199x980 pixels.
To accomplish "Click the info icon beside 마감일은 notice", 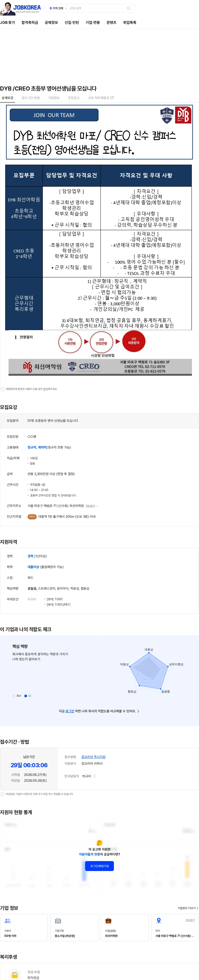I will pyautogui.click(x=2, y=794).
